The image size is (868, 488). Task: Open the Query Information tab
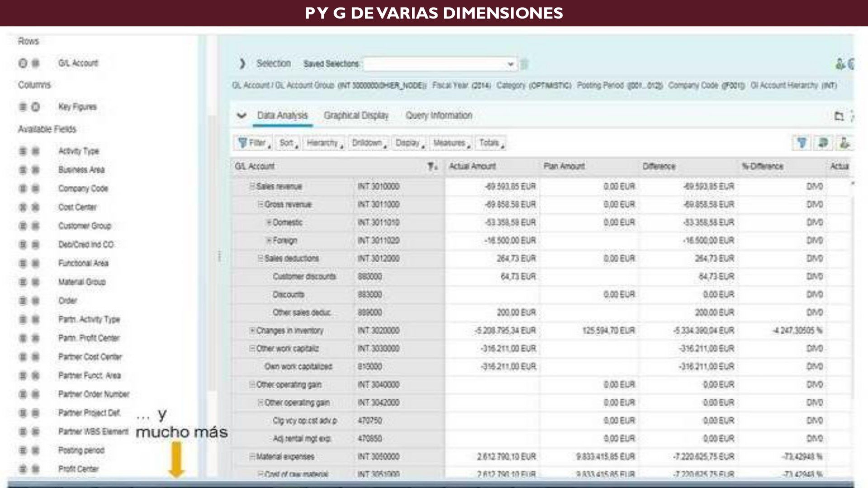coord(439,116)
